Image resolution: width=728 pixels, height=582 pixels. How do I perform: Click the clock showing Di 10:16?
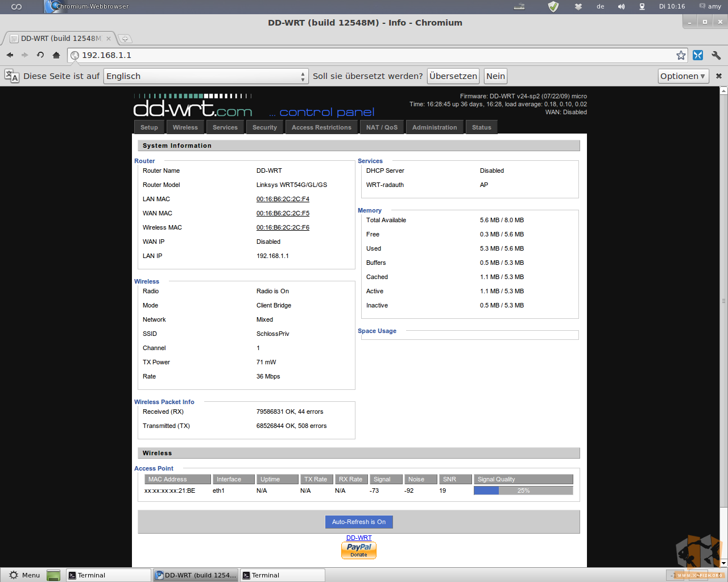tap(672, 6)
